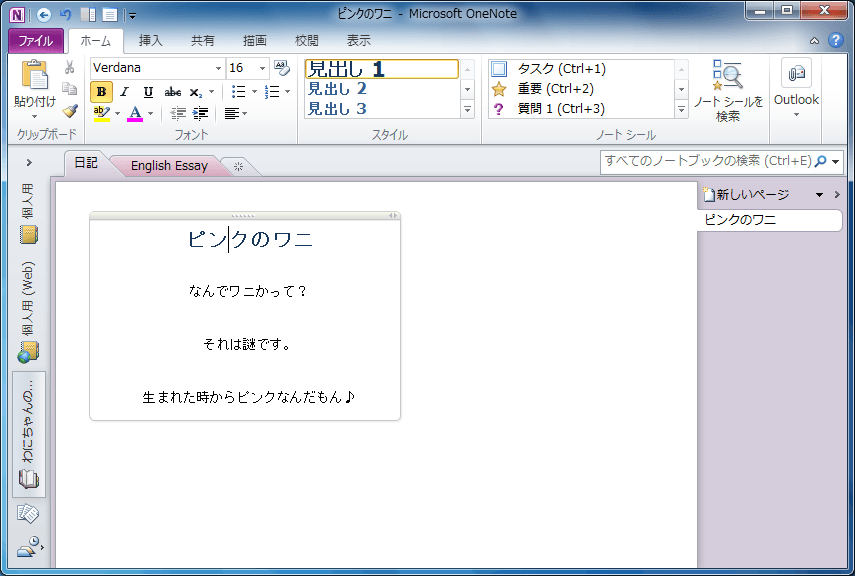Switch to the 挿入 ribbon tab
This screenshot has width=855, height=576.
click(x=150, y=40)
